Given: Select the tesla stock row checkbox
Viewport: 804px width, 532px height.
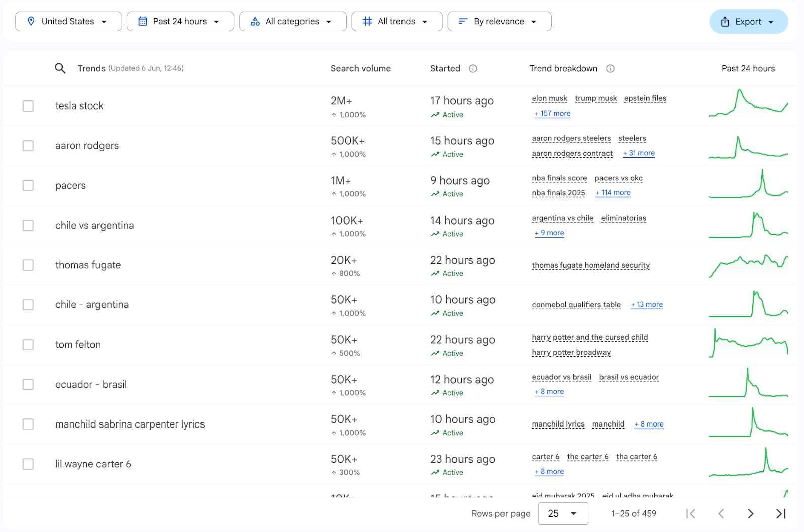Looking at the screenshot, I should 28,106.
